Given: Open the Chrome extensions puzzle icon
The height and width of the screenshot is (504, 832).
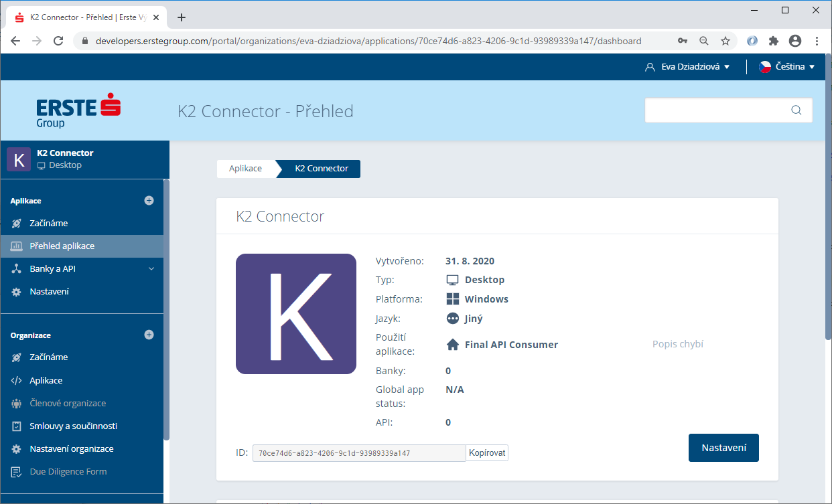Looking at the screenshot, I should click(774, 41).
